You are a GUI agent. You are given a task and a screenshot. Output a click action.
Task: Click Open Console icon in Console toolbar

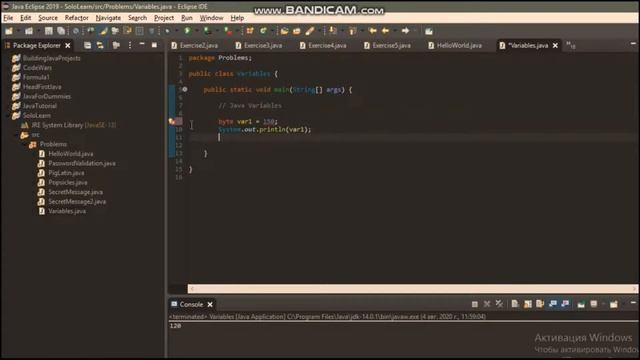(613, 304)
